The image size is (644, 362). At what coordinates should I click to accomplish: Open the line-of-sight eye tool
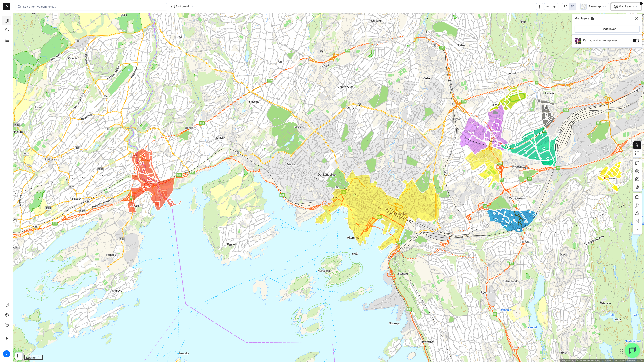637,221
